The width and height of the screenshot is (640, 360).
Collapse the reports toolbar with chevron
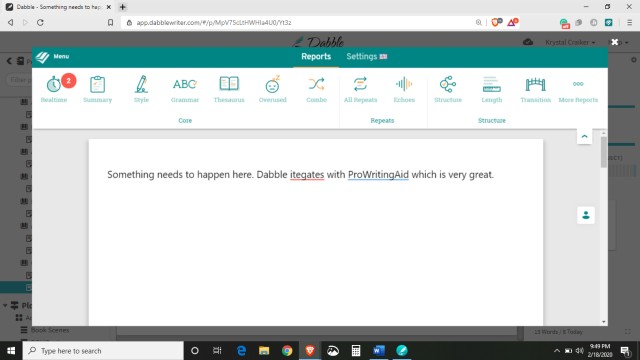[x=584, y=136]
